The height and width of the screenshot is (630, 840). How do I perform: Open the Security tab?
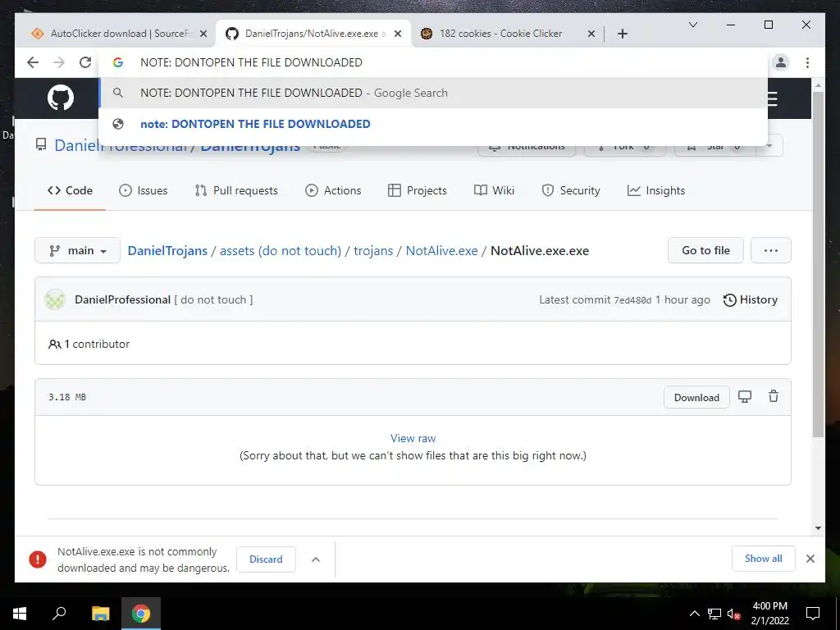[x=571, y=190]
